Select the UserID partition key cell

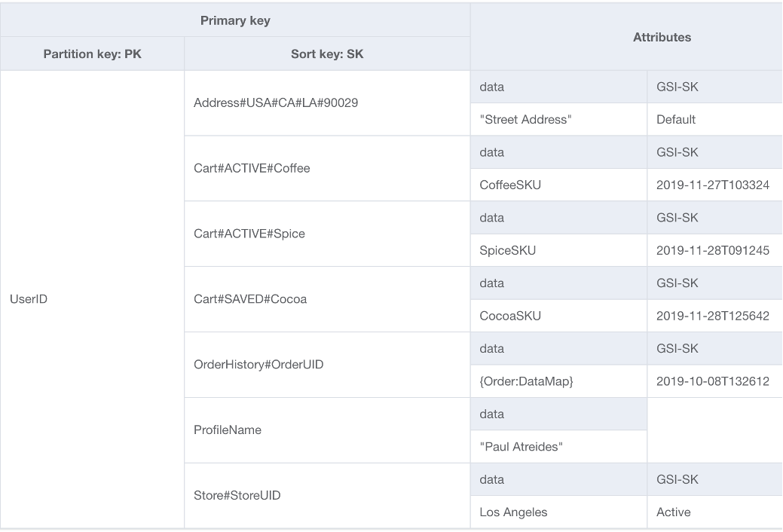(30, 298)
